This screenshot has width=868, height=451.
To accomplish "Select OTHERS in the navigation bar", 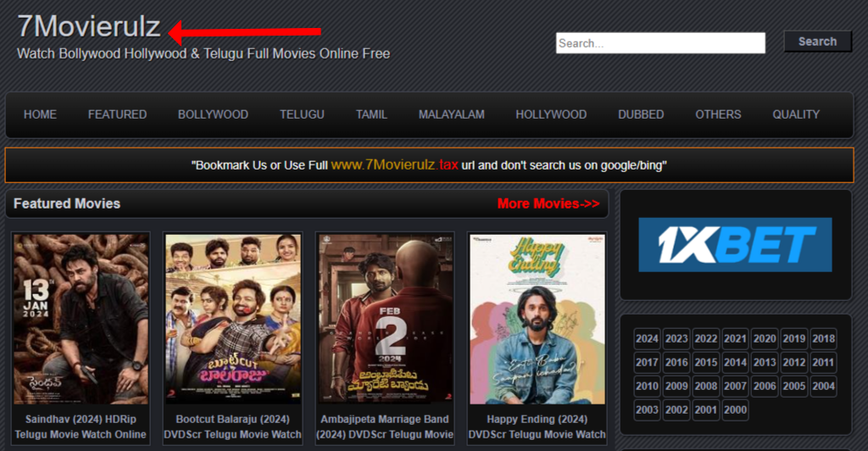I will click(x=718, y=114).
